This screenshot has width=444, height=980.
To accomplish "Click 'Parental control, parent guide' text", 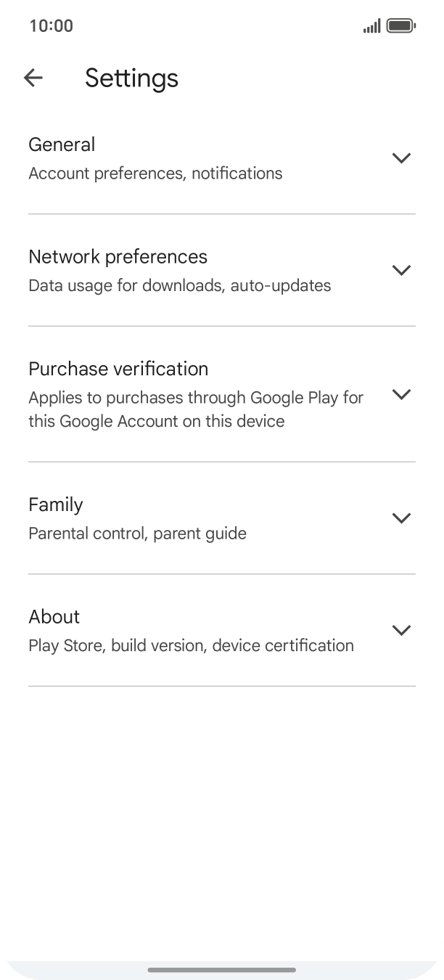I will 137,534.
